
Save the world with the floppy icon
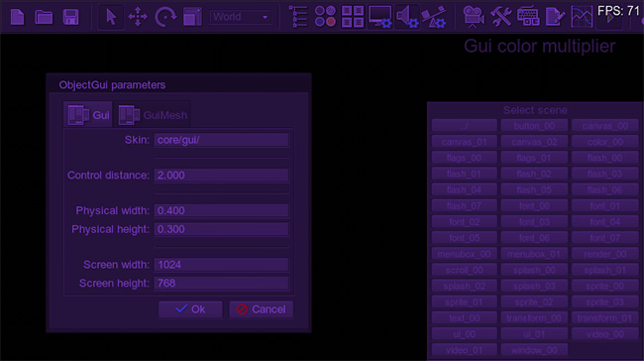(70, 17)
